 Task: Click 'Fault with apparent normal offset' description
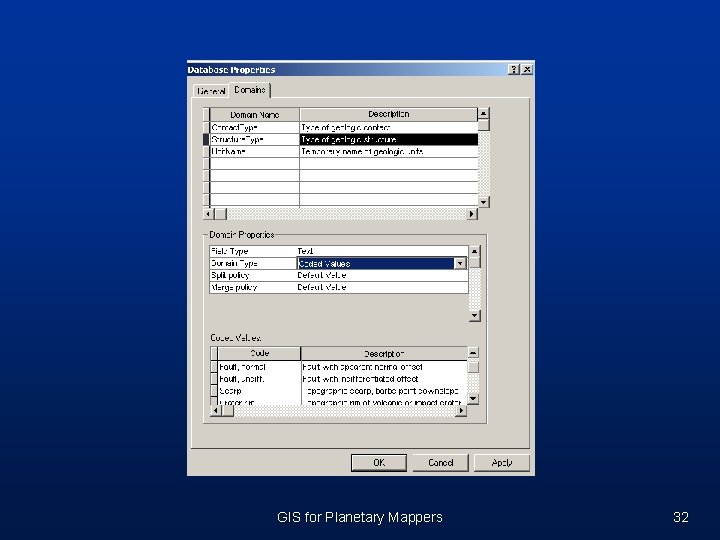[x=384, y=367]
